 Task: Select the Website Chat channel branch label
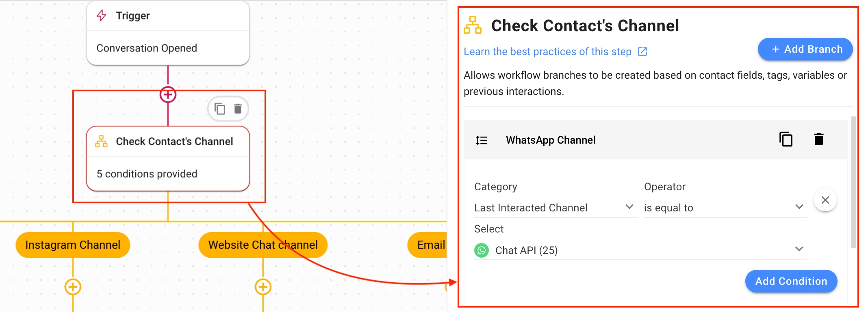263,245
